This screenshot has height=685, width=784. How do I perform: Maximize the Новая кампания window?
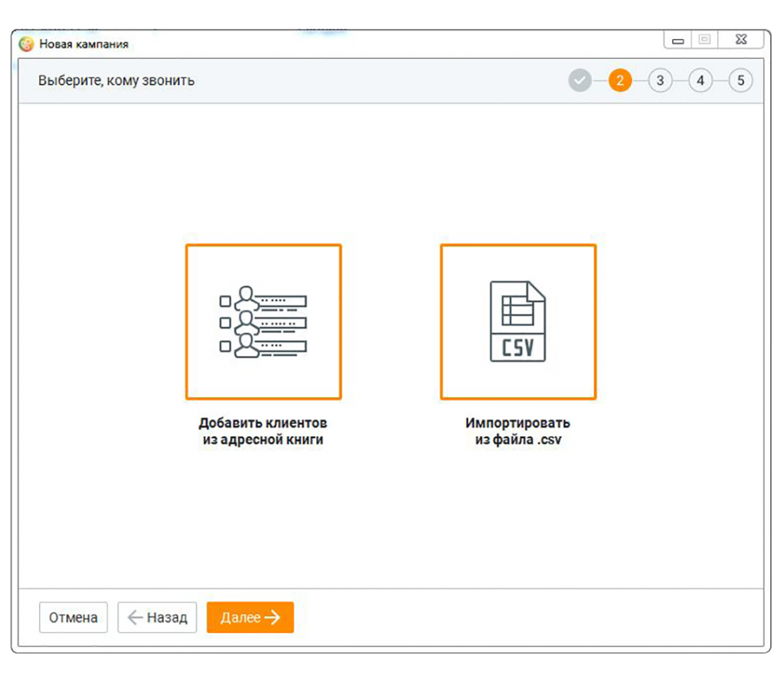coord(704,41)
